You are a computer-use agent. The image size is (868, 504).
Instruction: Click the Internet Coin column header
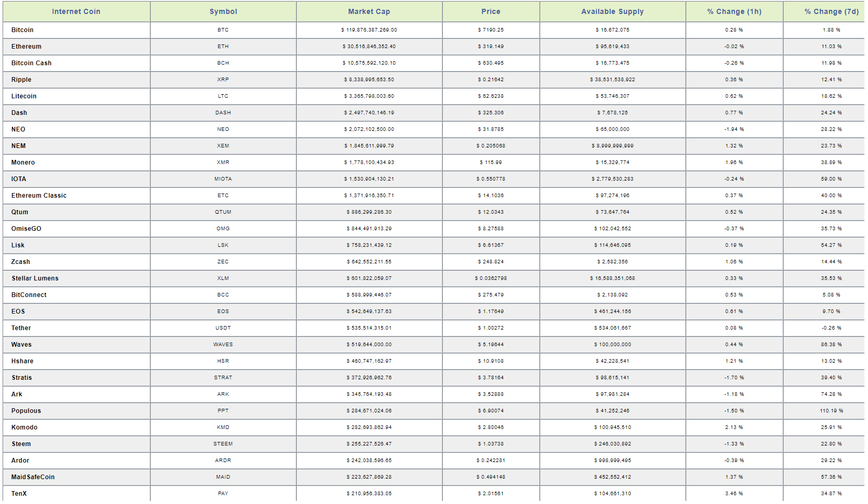click(76, 11)
